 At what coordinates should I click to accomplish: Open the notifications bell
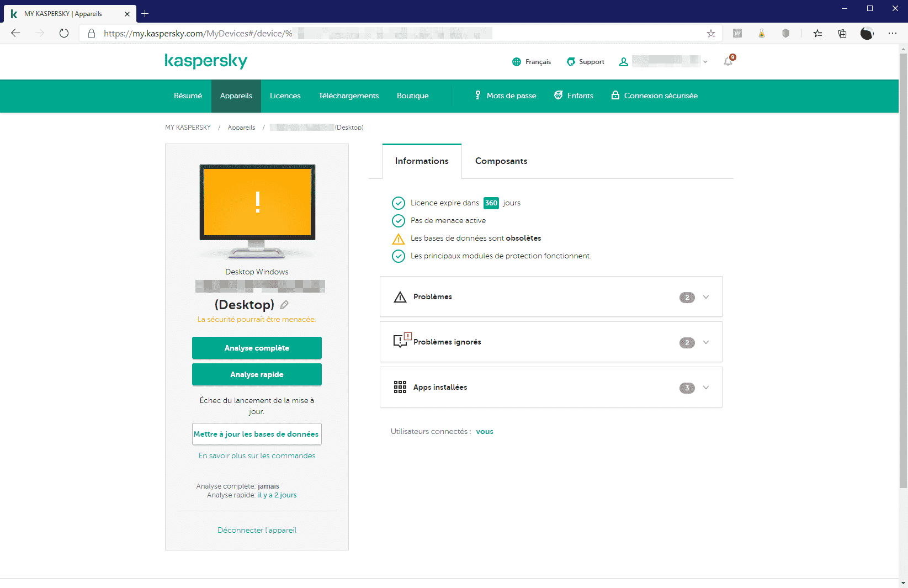(x=729, y=61)
